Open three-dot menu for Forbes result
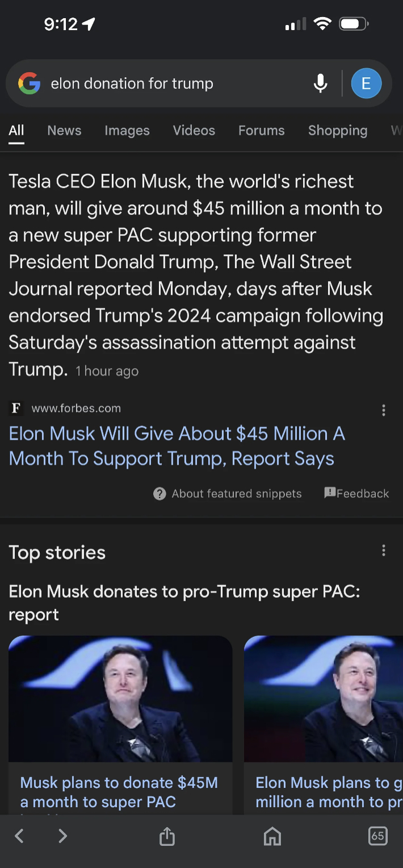 [384, 410]
